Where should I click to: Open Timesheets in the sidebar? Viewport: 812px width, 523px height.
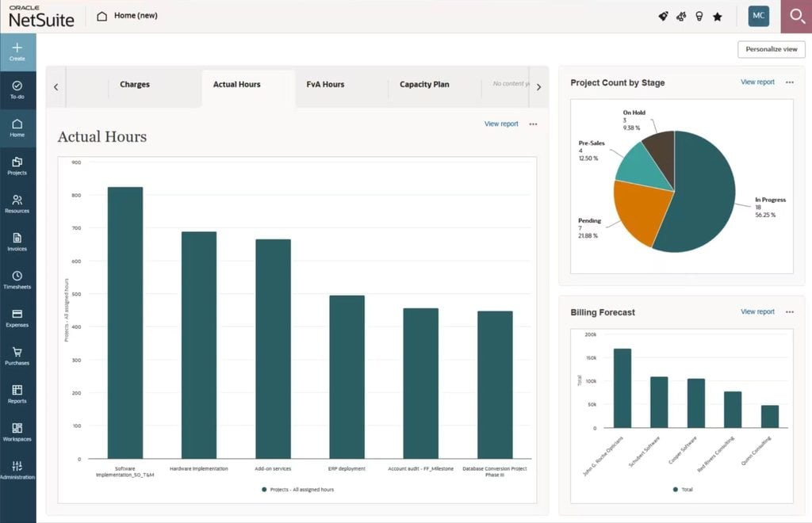click(x=17, y=281)
